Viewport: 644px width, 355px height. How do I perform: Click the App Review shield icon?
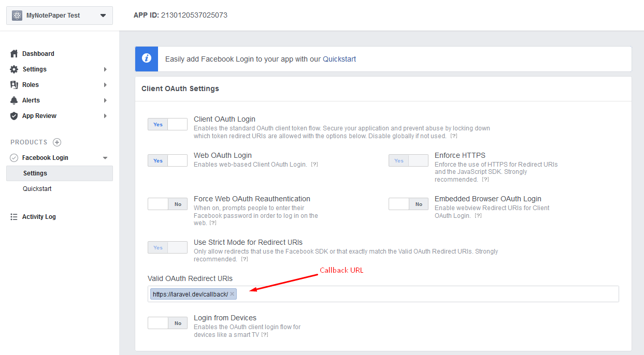click(x=14, y=116)
